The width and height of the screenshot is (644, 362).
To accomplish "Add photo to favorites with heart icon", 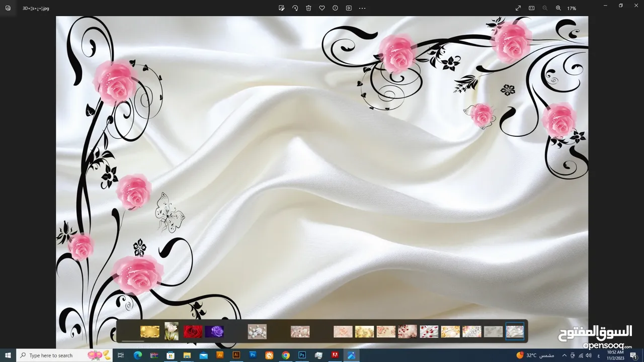I will coord(322,8).
